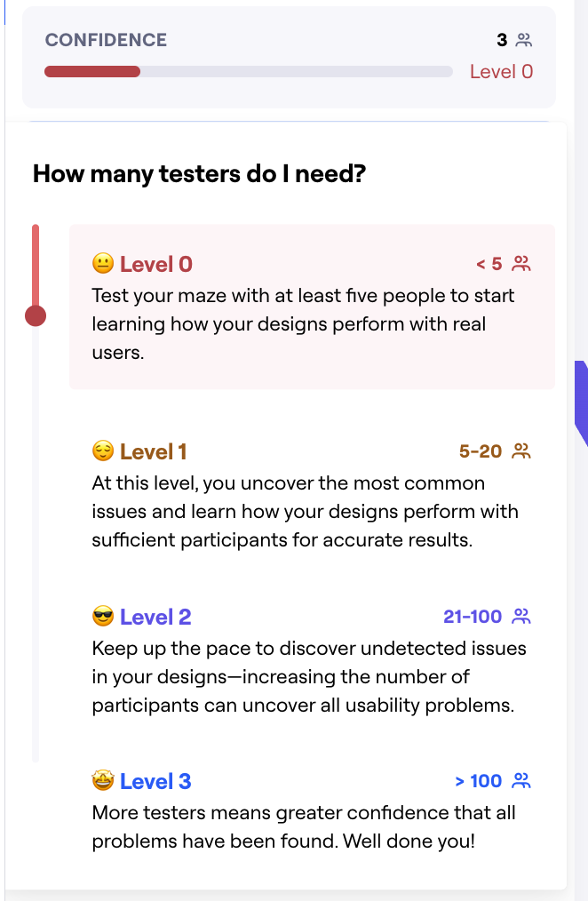Click the neutral face emoji for Level 0
This screenshot has height=901, width=588.
103,264
